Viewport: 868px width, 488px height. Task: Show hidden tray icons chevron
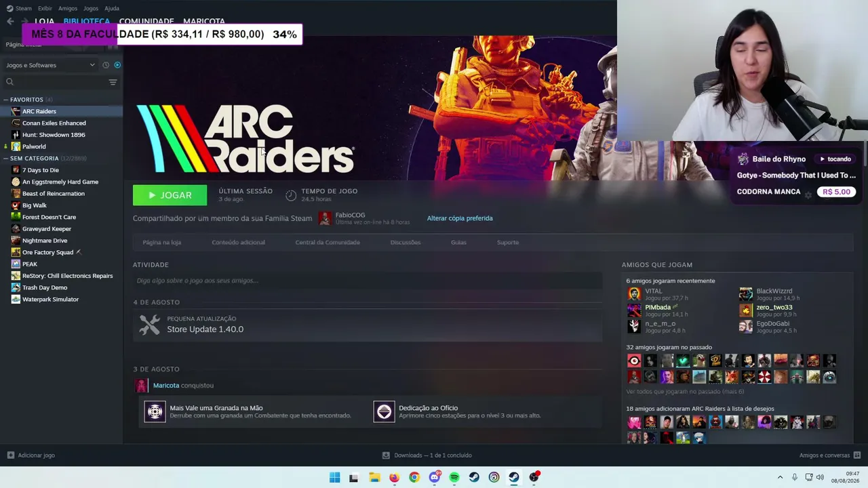pyautogui.click(x=780, y=477)
